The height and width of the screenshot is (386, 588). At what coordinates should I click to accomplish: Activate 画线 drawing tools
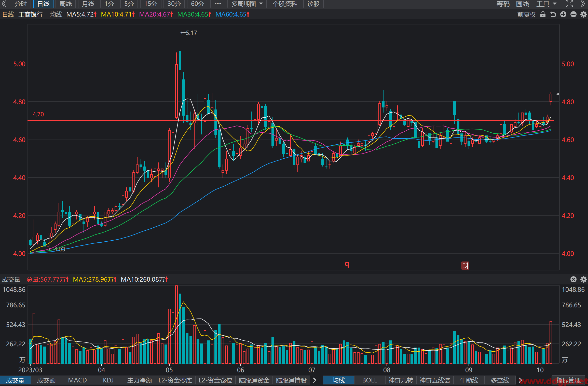[x=523, y=4]
